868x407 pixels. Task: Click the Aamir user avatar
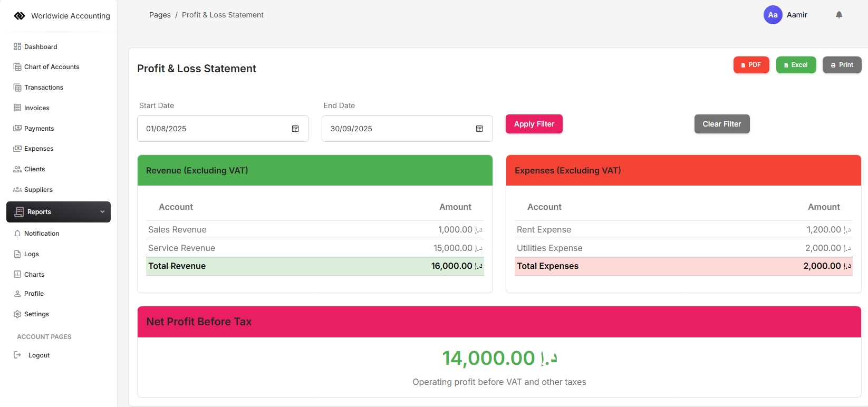[x=773, y=15]
